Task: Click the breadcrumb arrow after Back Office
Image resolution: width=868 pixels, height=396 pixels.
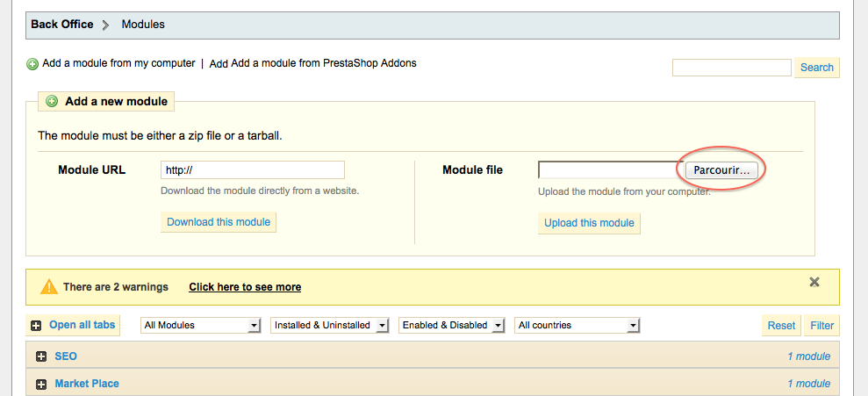Action: click(x=106, y=25)
